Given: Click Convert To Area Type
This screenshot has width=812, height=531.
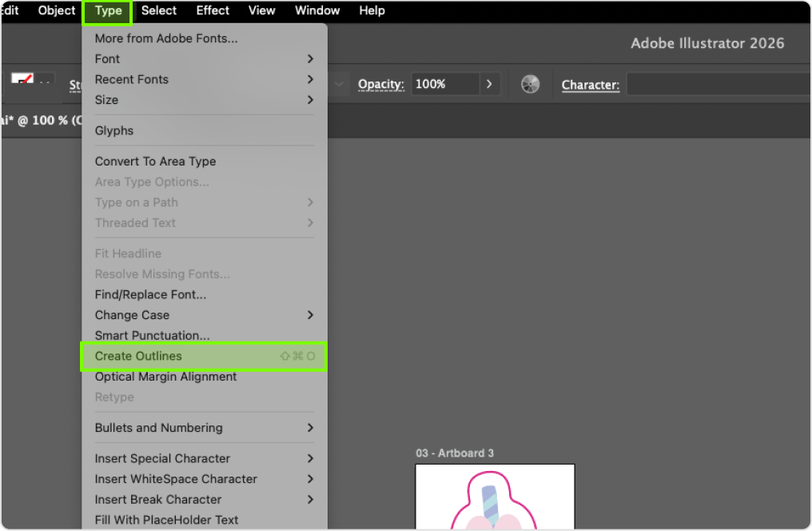Looking at the screenshot, I should [155, 162].
